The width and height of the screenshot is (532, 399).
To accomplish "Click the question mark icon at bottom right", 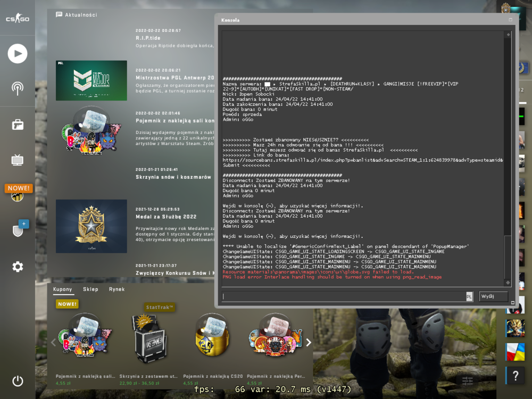I will tap(516, 376).
